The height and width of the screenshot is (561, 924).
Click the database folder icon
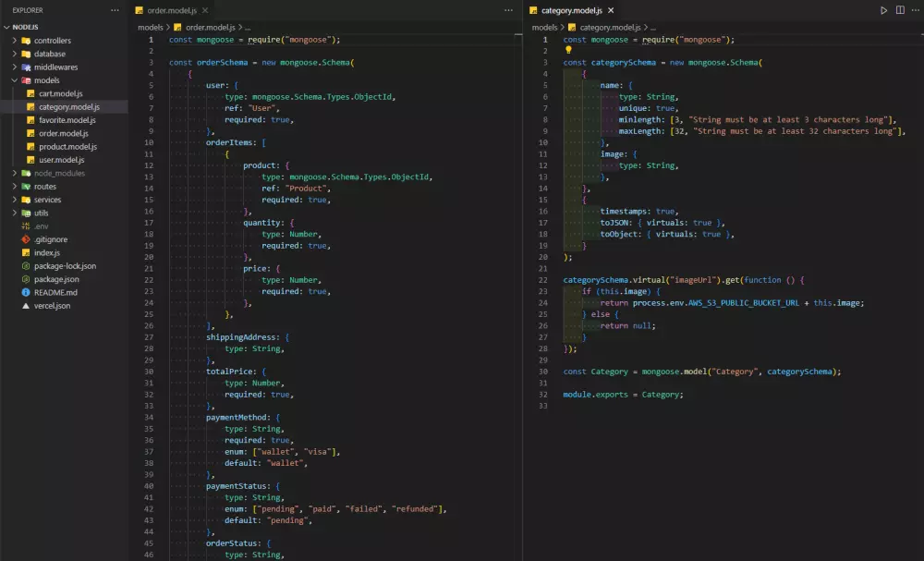[x=26, y=54]
